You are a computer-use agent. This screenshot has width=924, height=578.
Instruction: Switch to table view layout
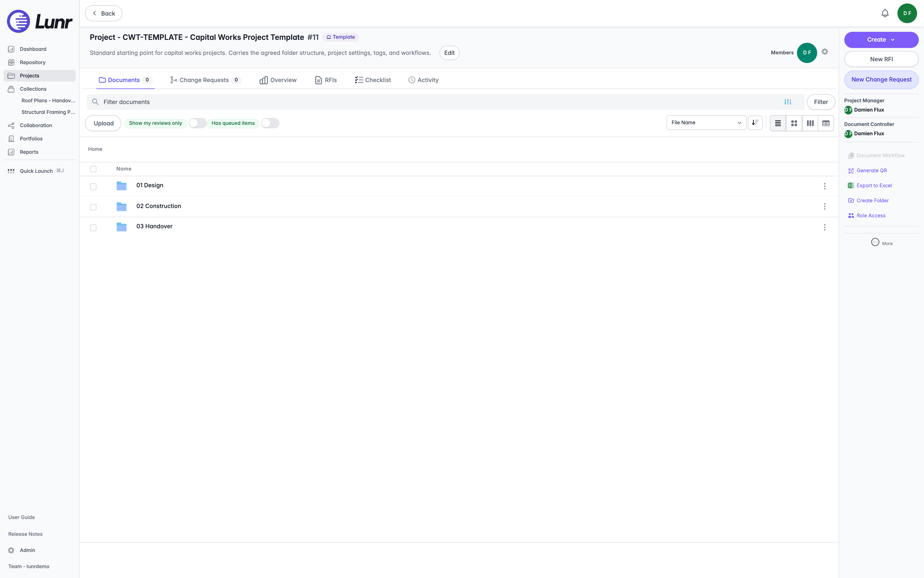(x=826, y=123)
